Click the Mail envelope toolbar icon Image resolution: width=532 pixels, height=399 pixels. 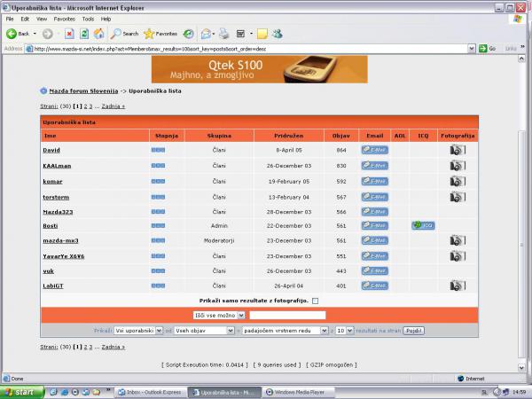(206, 34)
